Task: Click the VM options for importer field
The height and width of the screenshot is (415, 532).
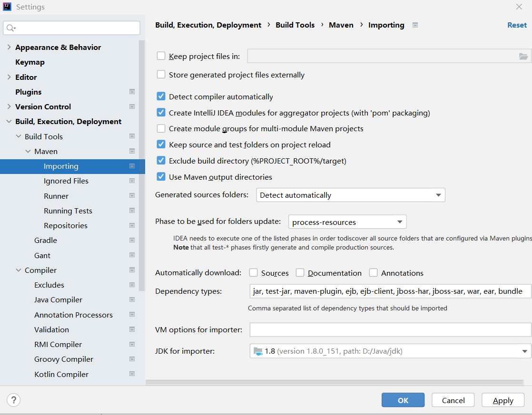Action: (390, 329)
